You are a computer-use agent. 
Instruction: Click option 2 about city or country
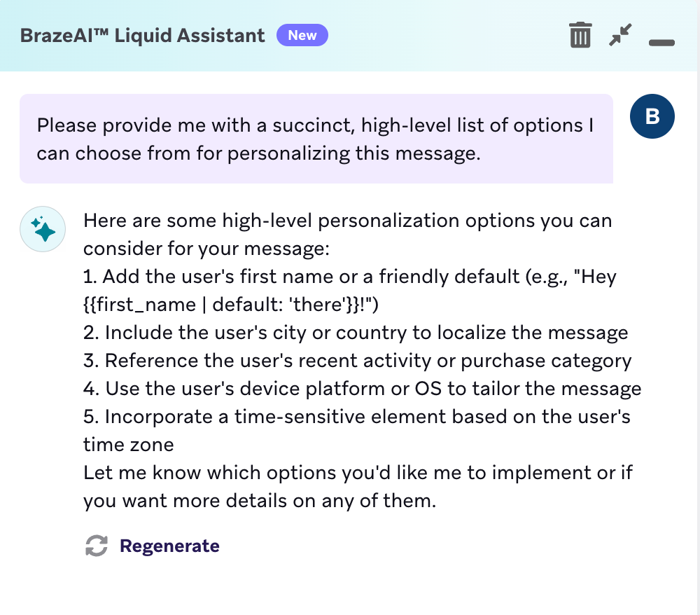(356, 333)
